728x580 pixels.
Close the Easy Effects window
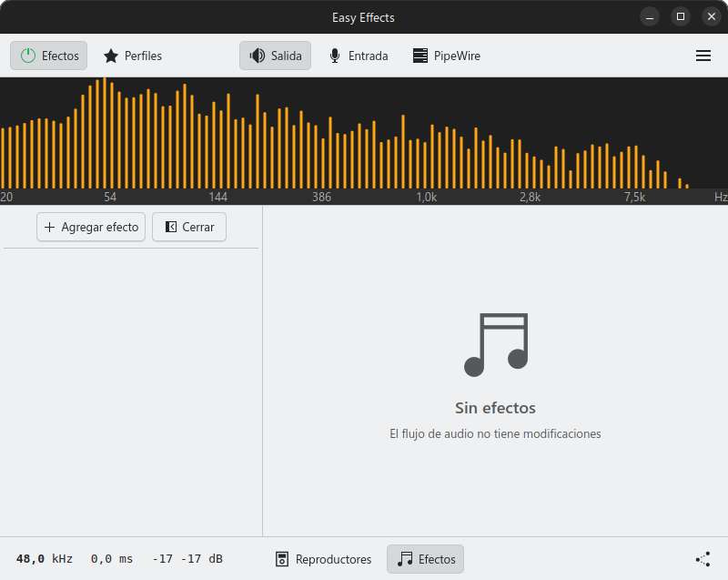tap(712, 17)
